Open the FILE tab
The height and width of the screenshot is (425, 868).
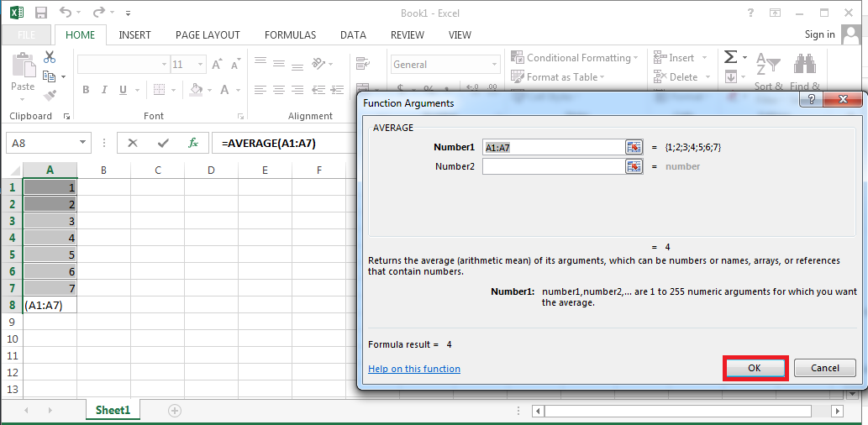[x=27, y=35]
